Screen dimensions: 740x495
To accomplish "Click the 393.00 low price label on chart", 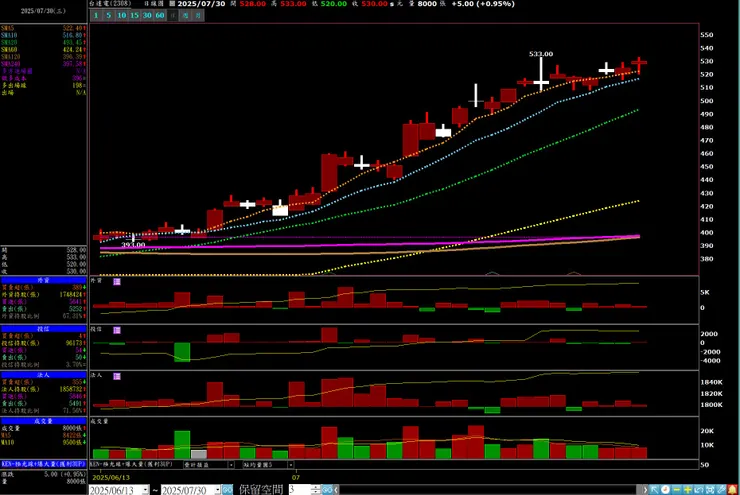I will pyautogui.click(x=134, y=245).
